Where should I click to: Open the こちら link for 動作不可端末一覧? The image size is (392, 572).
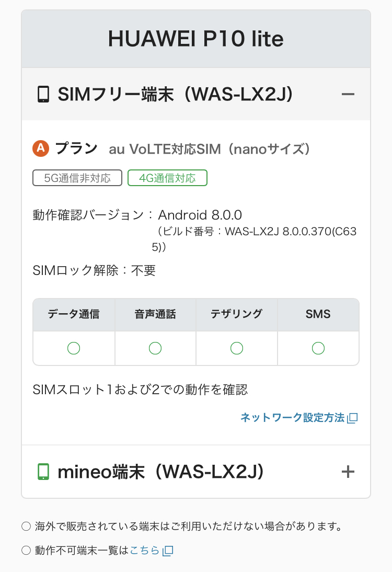click(144, 551)
